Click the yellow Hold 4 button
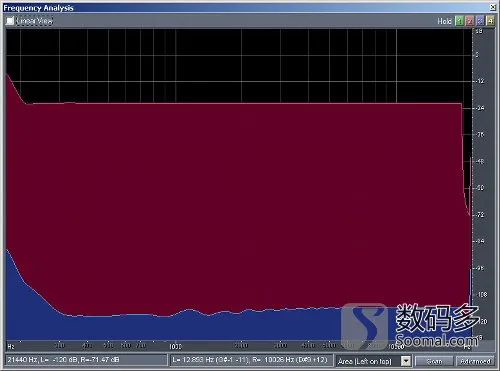 tap(490, 21)
